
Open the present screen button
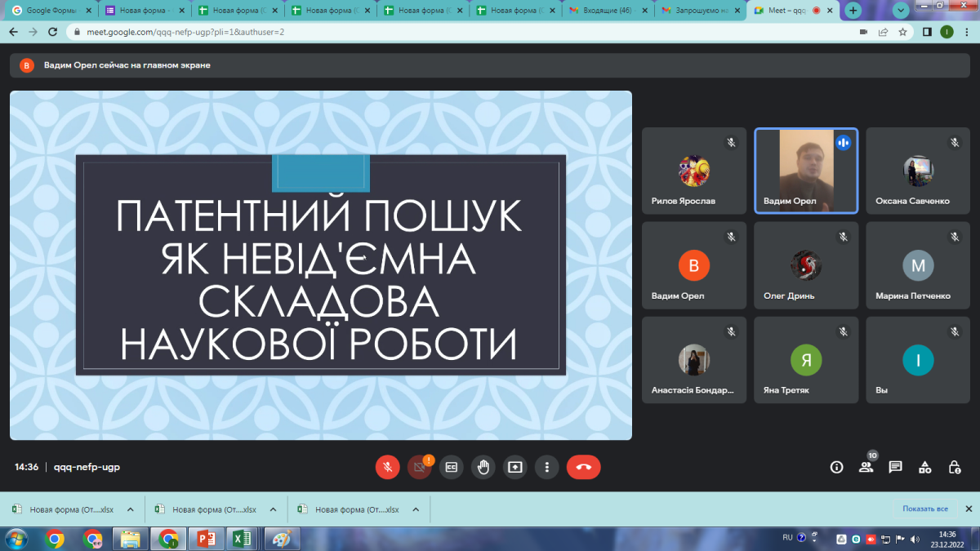pyautogui.click(x=515, y=467)
